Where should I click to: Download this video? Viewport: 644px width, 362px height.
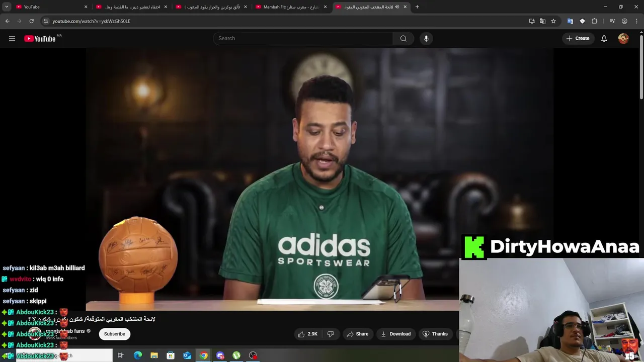(x=395, y=334)
